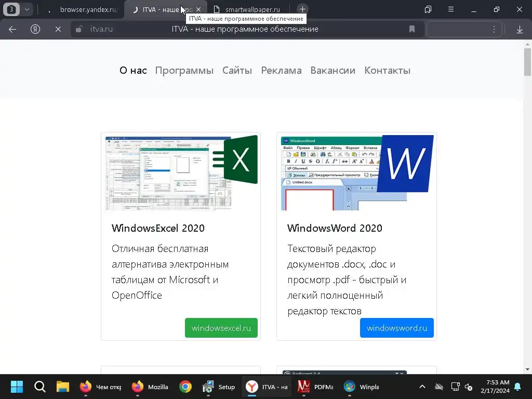This screenshot has width=532, height=399.
Task: Switch to the PDFMa taskbar app
Action: click(315, 387)
